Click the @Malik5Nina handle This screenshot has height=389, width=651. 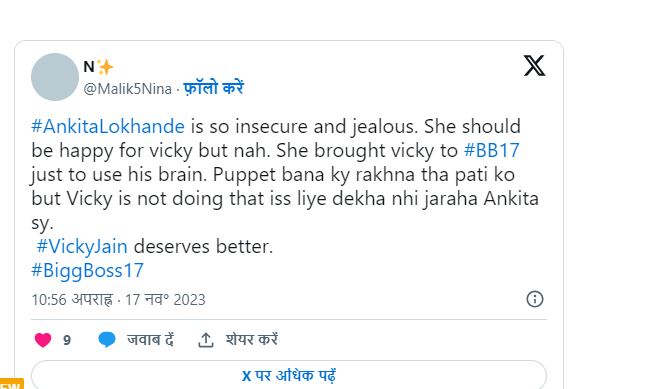point(127,89)
